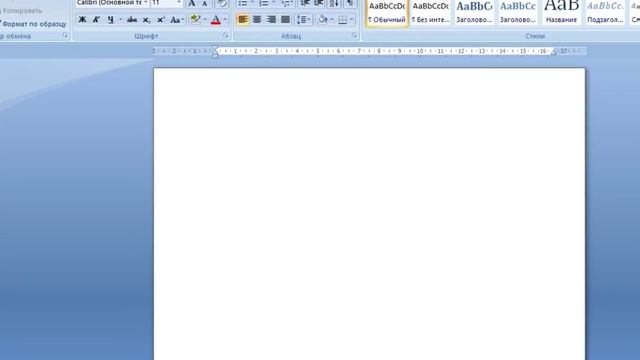Click Формат по образцу
This screenshot has height=360, width=640.
click(33, 24)
